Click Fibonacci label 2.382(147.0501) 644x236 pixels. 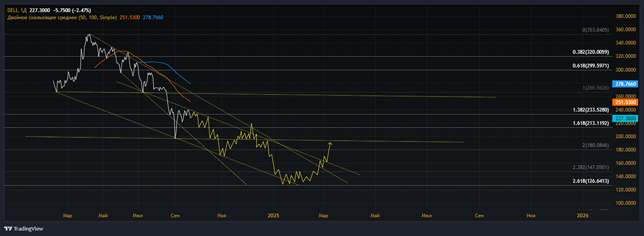click(x=591, y=167)
